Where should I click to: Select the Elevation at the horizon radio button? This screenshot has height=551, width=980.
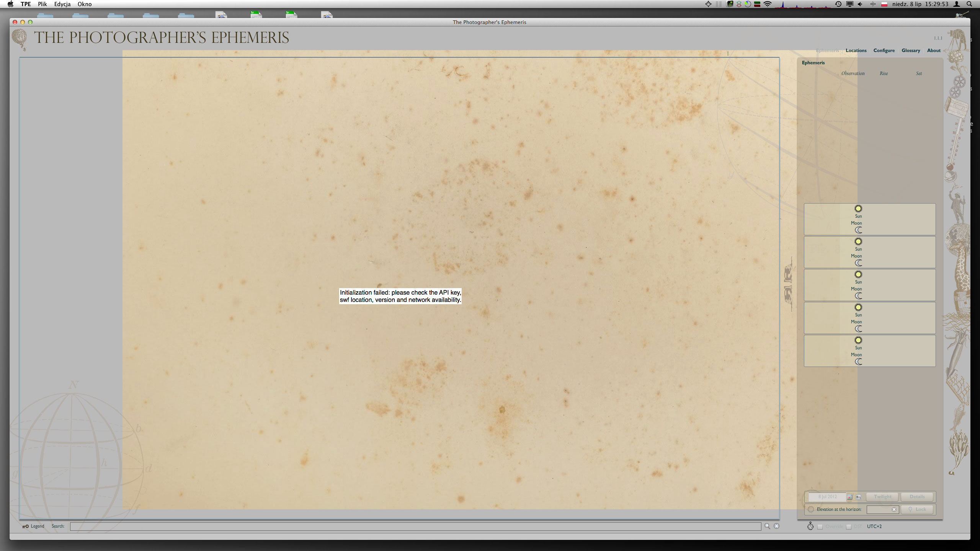pos(811,509)
